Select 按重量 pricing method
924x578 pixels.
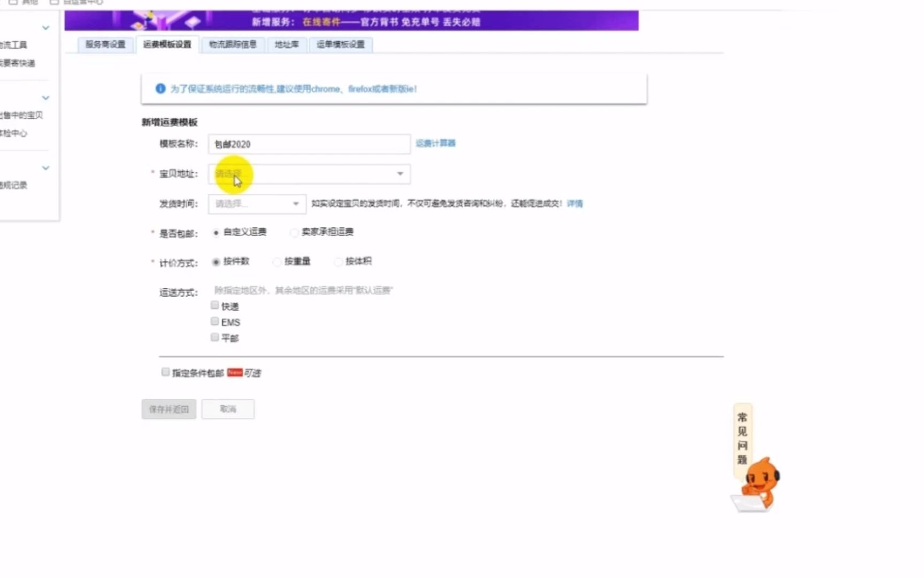point(277,262)
